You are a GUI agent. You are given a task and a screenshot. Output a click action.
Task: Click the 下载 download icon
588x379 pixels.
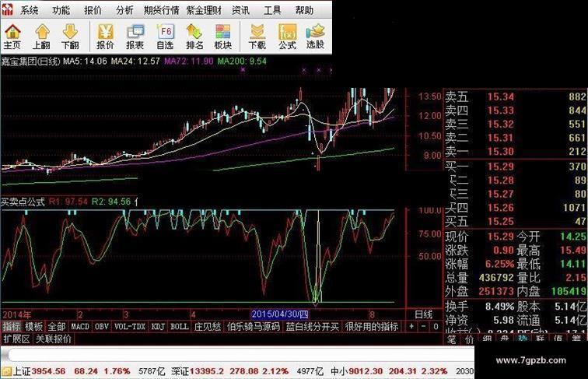[x=257, y=37]
